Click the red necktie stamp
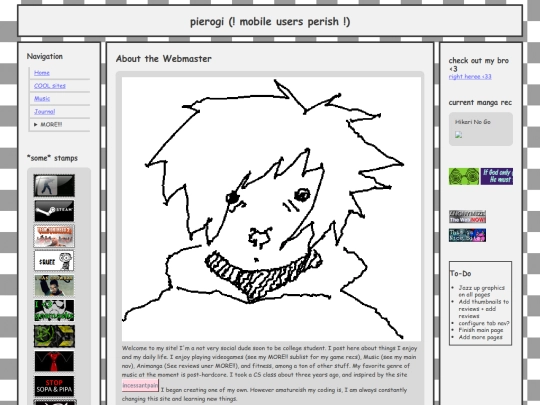The height and width of the screenshot is (405, 540). click(x=54, y=361)
